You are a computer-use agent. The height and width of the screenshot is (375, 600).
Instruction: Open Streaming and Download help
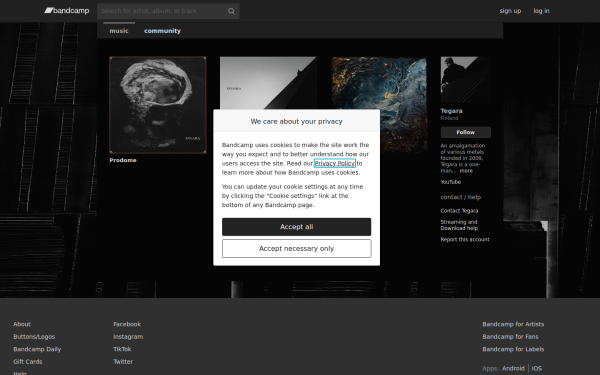click(x=459, y=225)
